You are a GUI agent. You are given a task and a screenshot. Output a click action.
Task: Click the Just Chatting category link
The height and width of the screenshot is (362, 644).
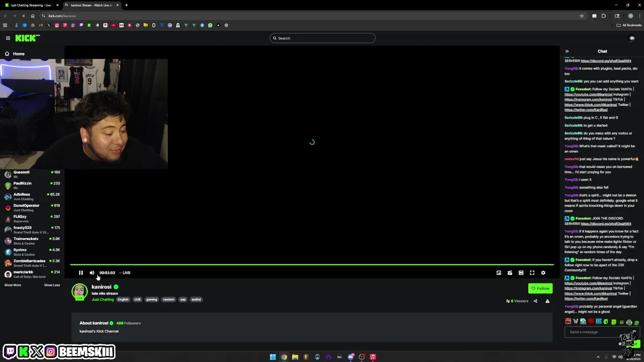pos(103,300)
